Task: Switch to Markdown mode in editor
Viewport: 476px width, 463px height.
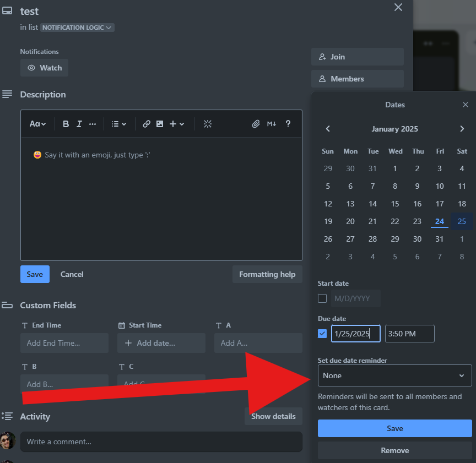Action: (272, 124)
